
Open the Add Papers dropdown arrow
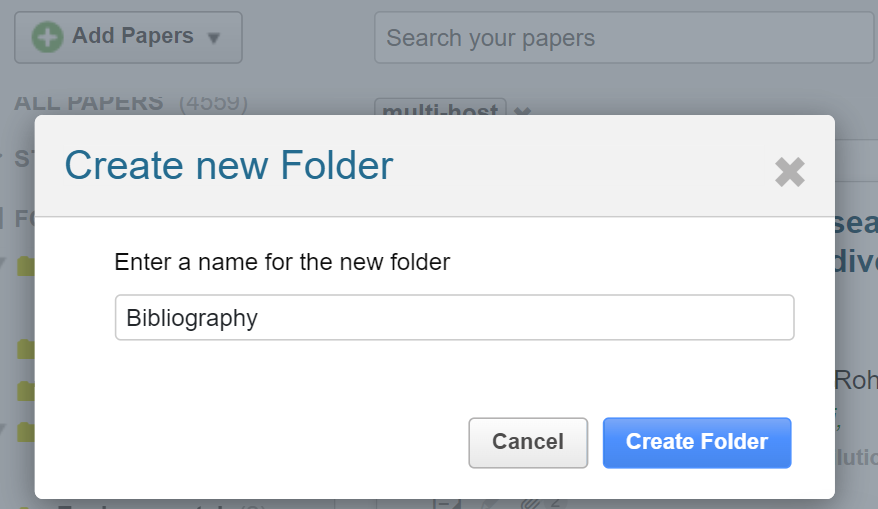click(x=213, y=38)
